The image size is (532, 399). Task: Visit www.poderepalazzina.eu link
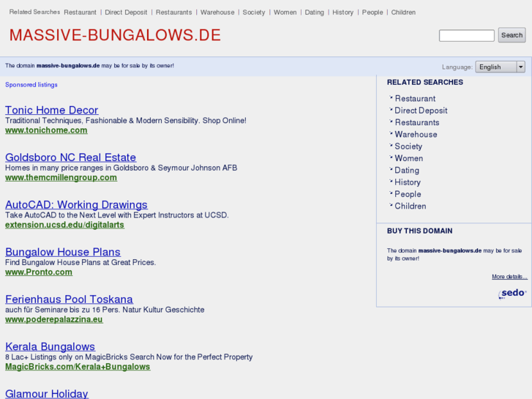click(54, 319)
